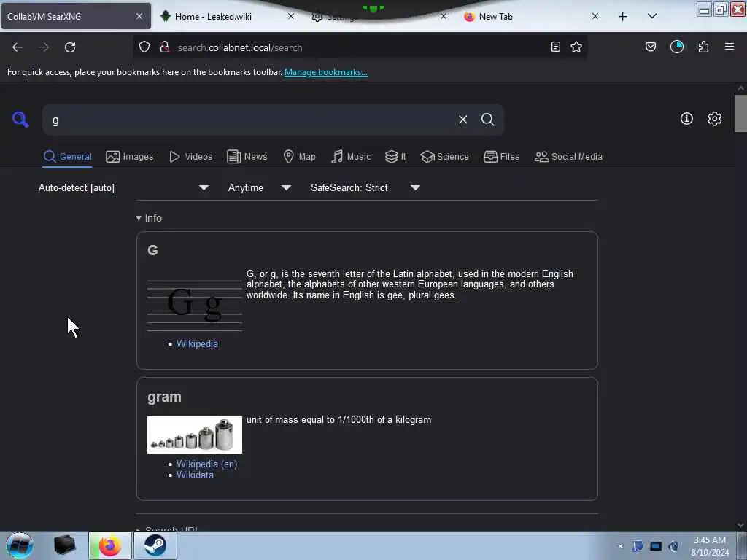Image resolution: width=747 pixels, height=560 pixels.
Task: Collapse the Info section
Action: 149,218
